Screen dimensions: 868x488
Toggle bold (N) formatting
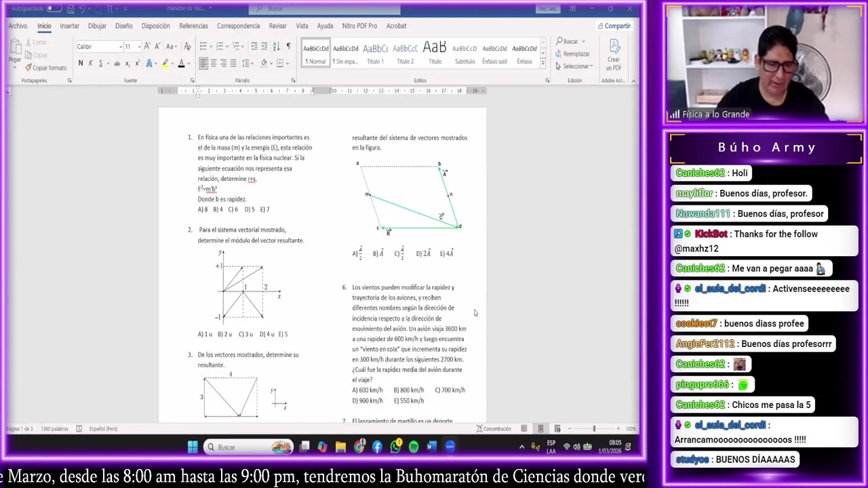(x=81, y=63)
